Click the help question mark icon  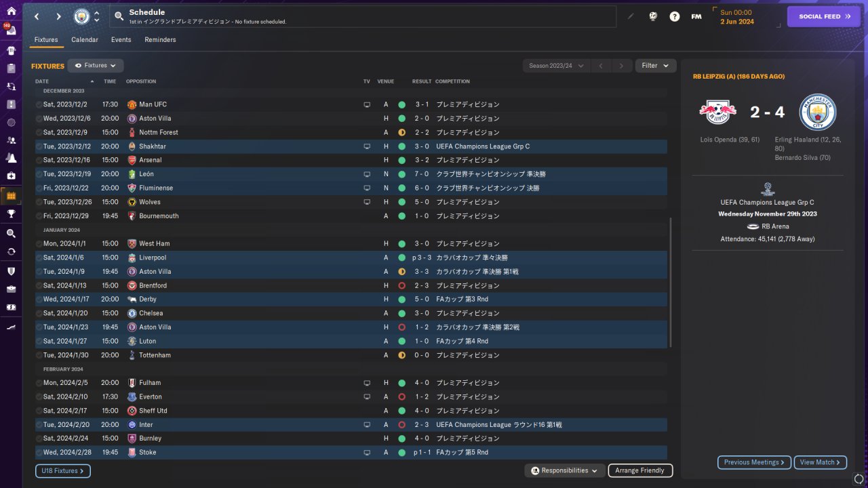point(675,16)
